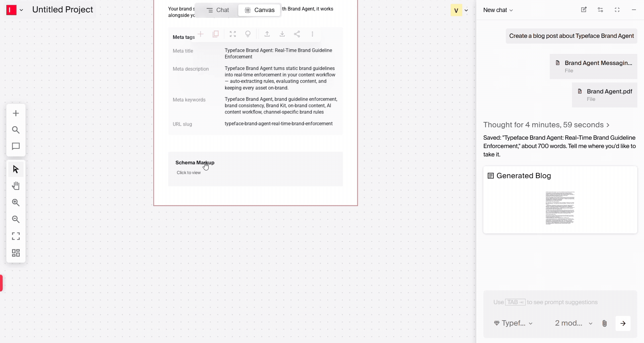This screenshot has height=343, width=644.
Task: Open the Typef... brand dropdown
Action: [x=513, y=323]
